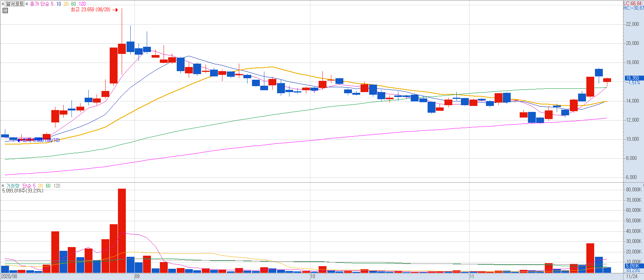Select the 종가 단순 5 moving average label

[x=42, y=4]
